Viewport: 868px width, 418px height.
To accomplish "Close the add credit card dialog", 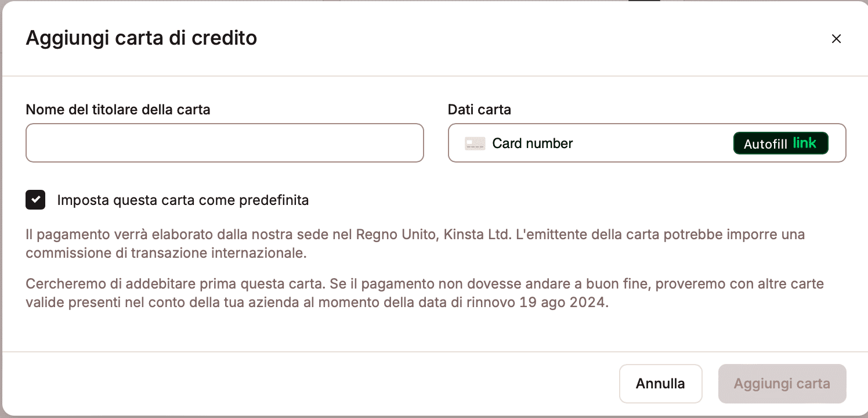I will 836,39.
